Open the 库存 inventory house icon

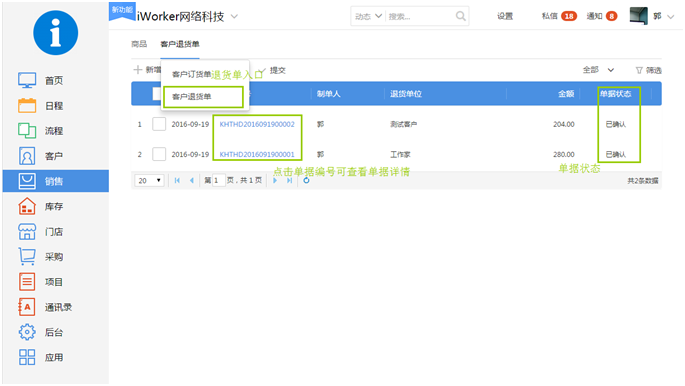pos(27,206)
